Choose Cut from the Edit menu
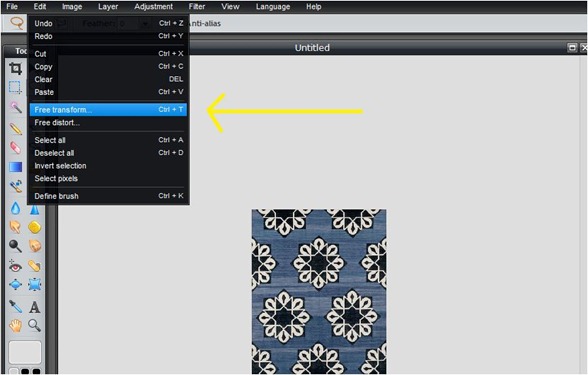This screenshot has width=588, height=375. pyautogui.click(x=108, y=54)
